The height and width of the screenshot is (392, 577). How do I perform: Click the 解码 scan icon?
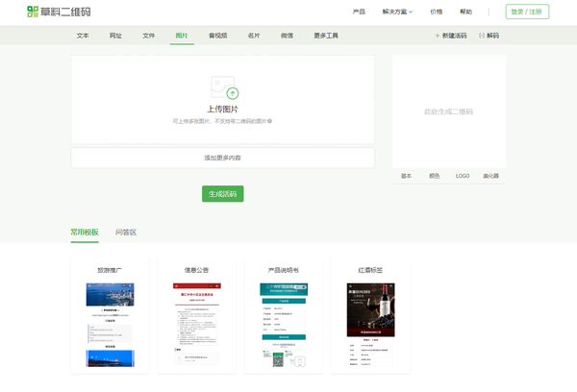482,36
